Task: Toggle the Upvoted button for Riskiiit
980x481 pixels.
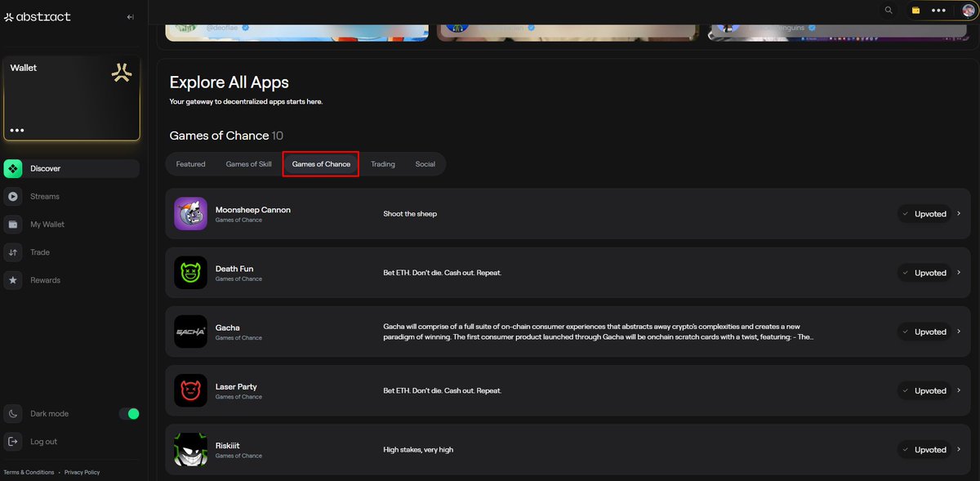Action: (924, 449)
